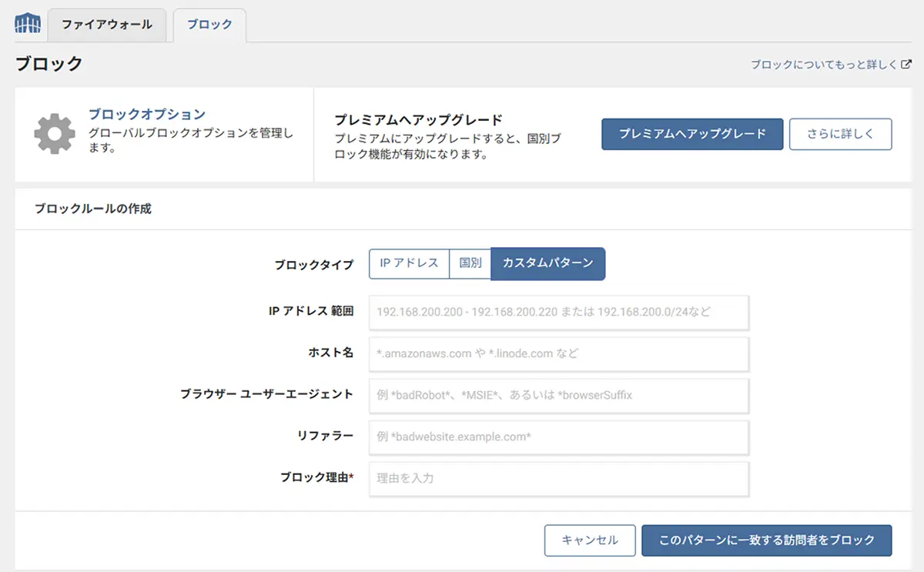Image resolution: width=924 pixels, height=572 pixels.
Task: Switch to the ファイアウォール tab
Action: point(106,25)
